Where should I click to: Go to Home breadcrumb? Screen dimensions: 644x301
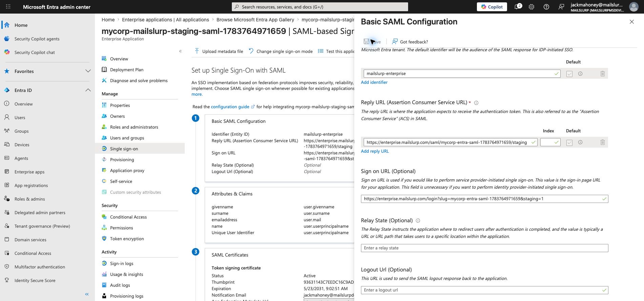pyautogui.click(x=108, y=20)
